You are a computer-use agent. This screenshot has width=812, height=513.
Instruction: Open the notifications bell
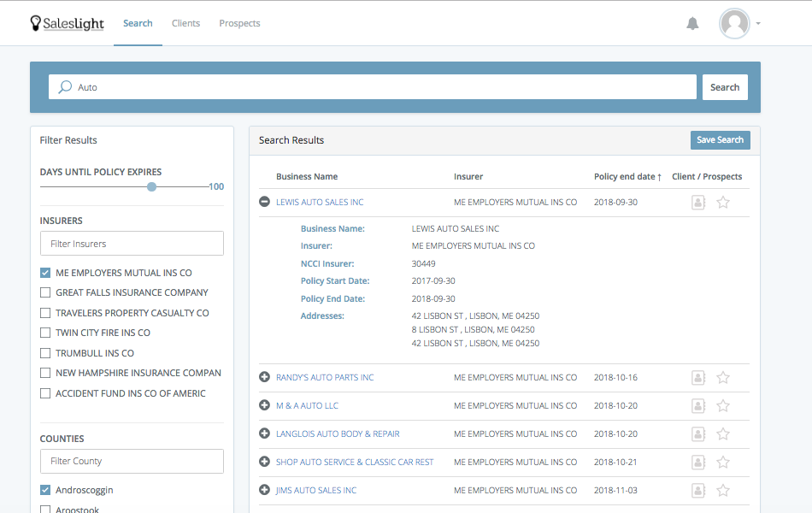(x=692, y=23)
